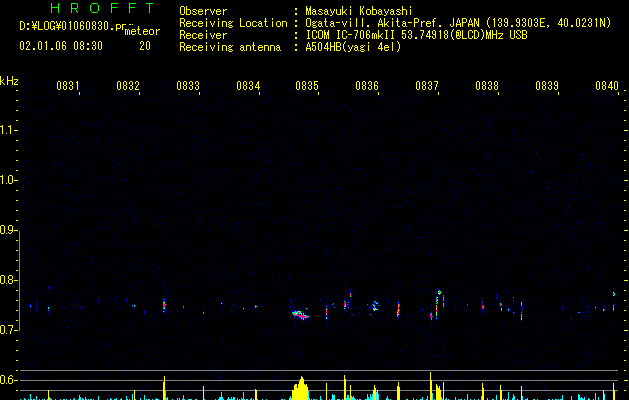Click the 0835 time marker
The width and height of the screenshot is (629, 400).
tap(307, 85)
